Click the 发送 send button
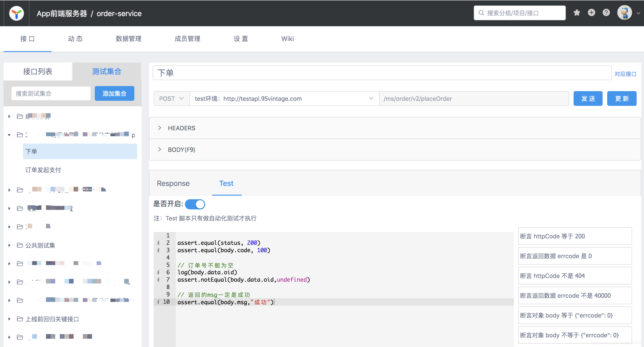 588,98
